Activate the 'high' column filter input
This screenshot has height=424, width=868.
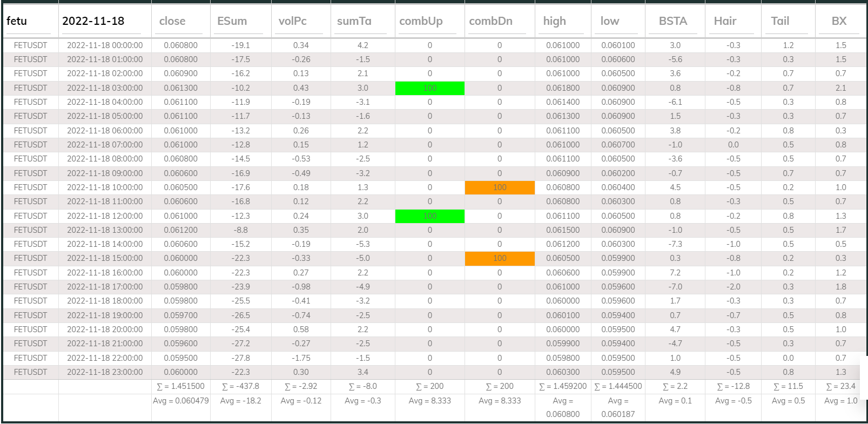point(561,21)
